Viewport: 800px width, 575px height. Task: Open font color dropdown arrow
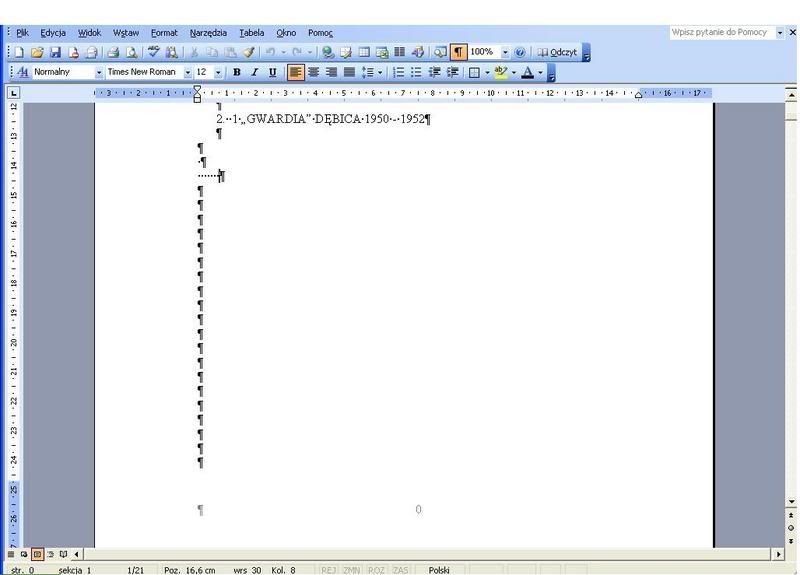540,72
